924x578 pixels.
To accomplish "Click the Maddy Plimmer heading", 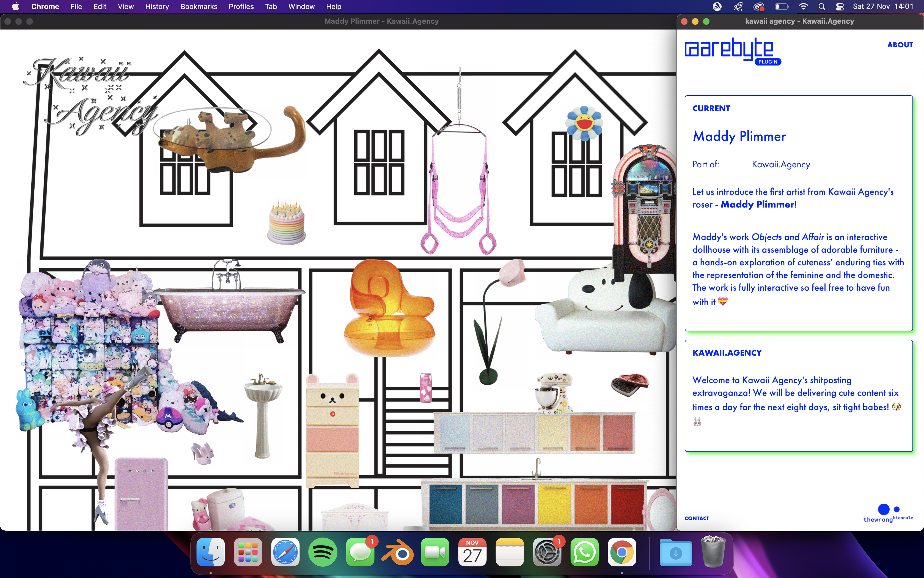I will (739, 137).
